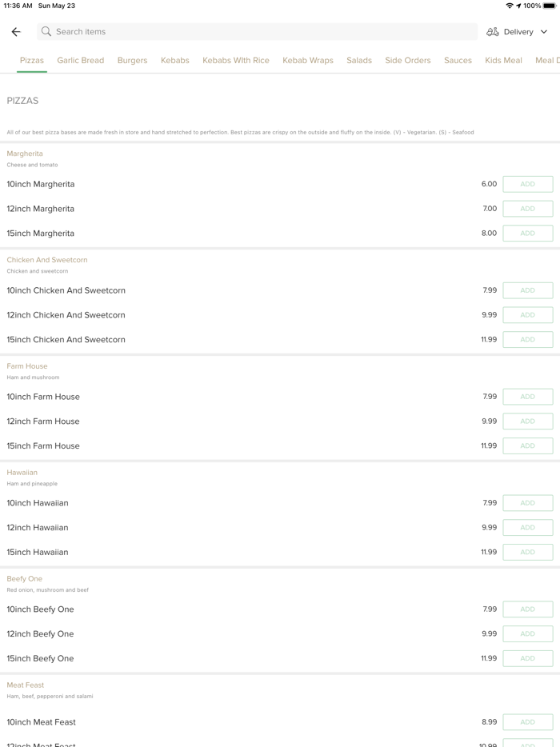Screen dimensions: 560x747
Task: Tap the back arrow icon
Action: click(16, 32)
